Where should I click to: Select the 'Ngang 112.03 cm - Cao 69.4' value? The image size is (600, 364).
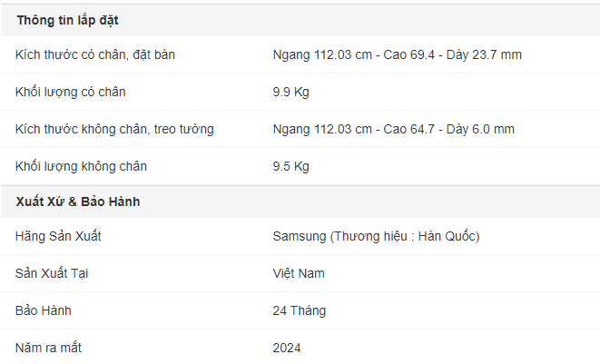coord(354,54)
